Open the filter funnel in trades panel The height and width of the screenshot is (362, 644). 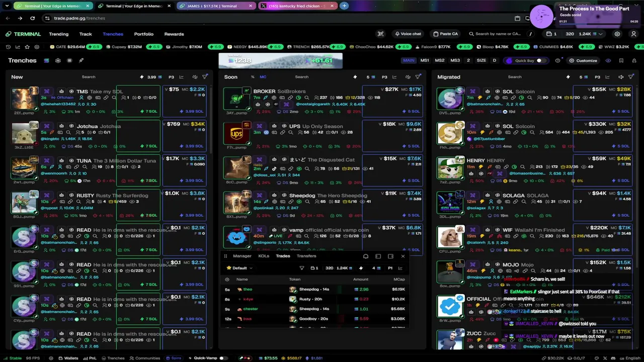click(302, 268)
